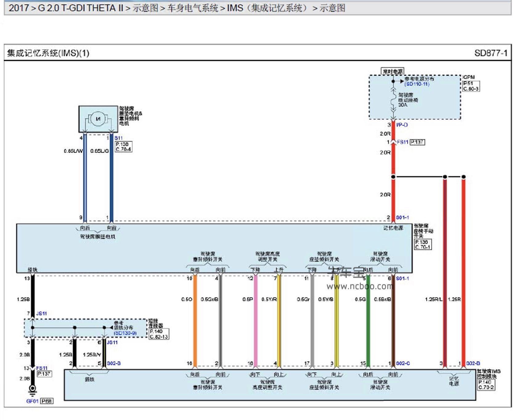Click JS11 label at pin 7
Viewport: 517px width, 420px height.
[42, 313]
